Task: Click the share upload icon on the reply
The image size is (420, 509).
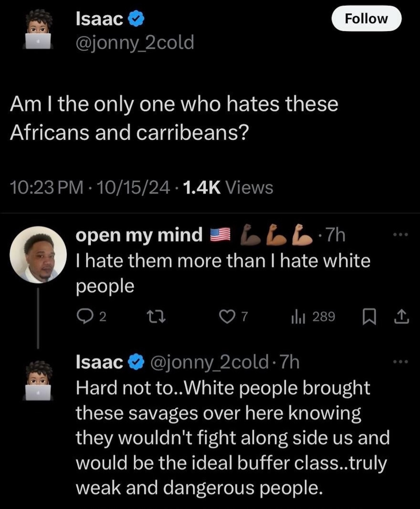Action: pyautogui.click(x=402, y=316)
